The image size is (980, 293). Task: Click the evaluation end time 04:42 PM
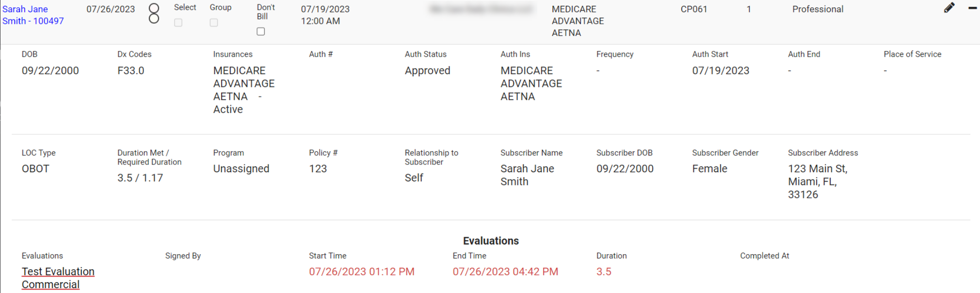tap(505, 272)
